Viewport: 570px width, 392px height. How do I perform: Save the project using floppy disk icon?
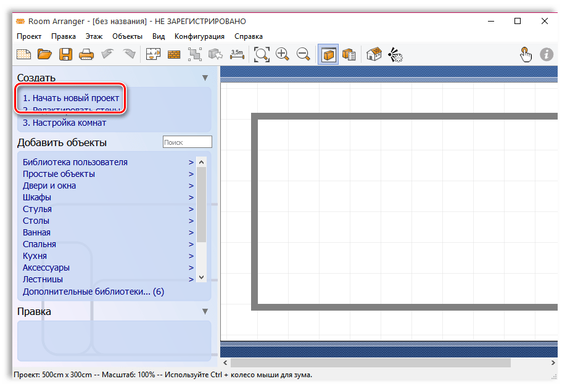pos(65,54)
